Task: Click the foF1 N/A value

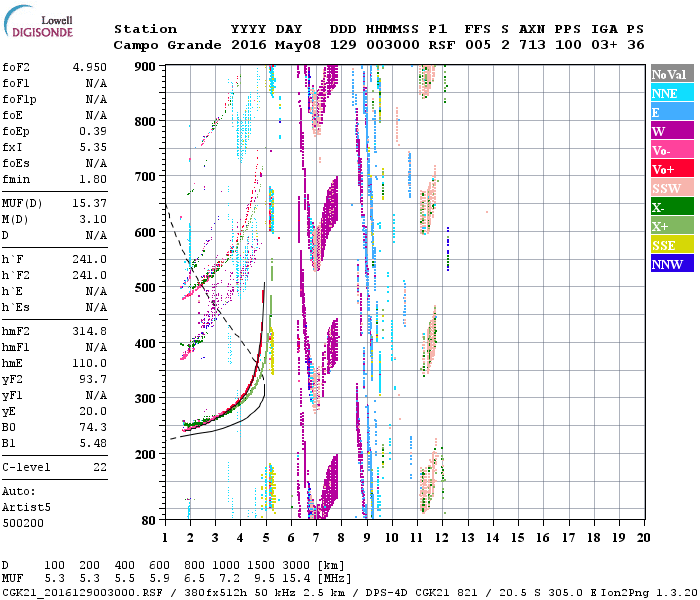Action: pos(96,83)
